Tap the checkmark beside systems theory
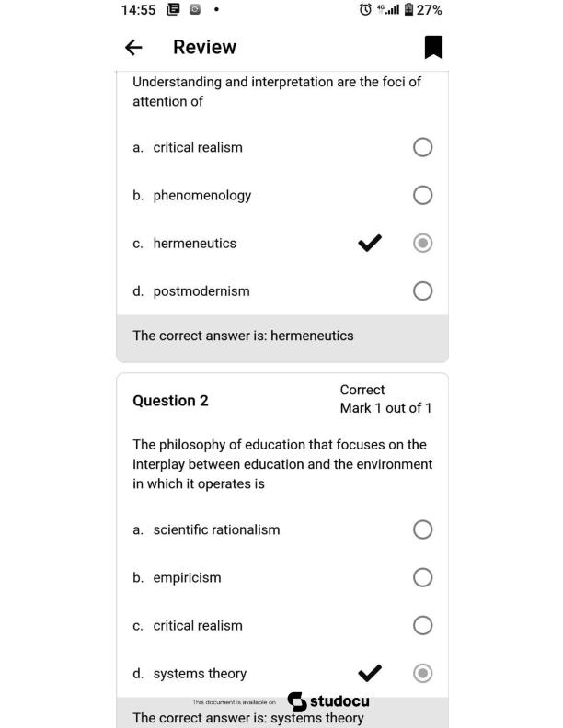This screenshot has height=728, width=563. pyautogui.click(x=370, y=673)
